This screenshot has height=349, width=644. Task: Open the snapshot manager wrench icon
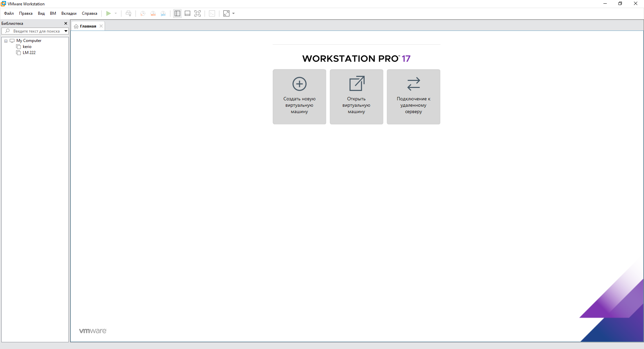pos(163,13)
